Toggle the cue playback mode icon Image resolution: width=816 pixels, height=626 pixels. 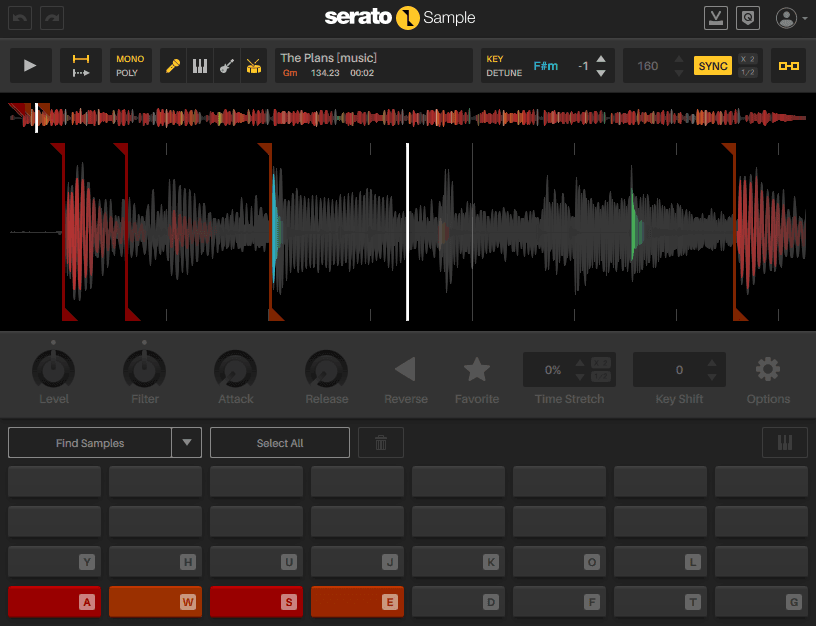pos(81,66)
